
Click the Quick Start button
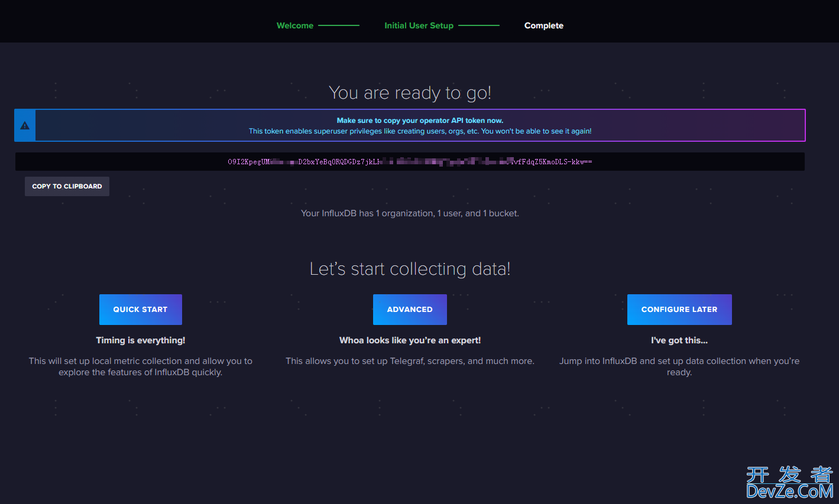(x=140, y=310)
